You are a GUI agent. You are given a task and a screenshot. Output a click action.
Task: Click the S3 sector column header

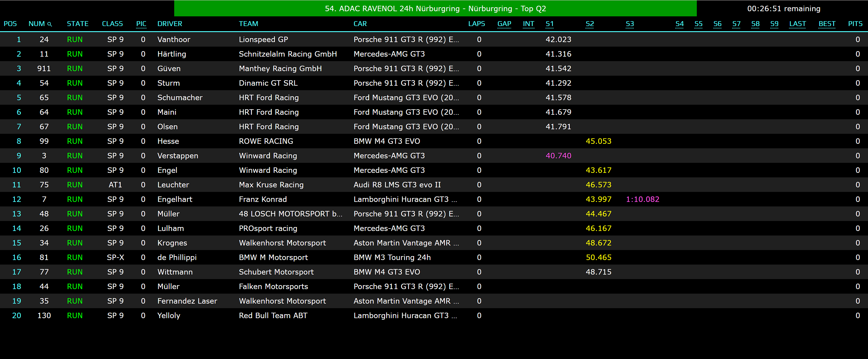click(630, 24)
